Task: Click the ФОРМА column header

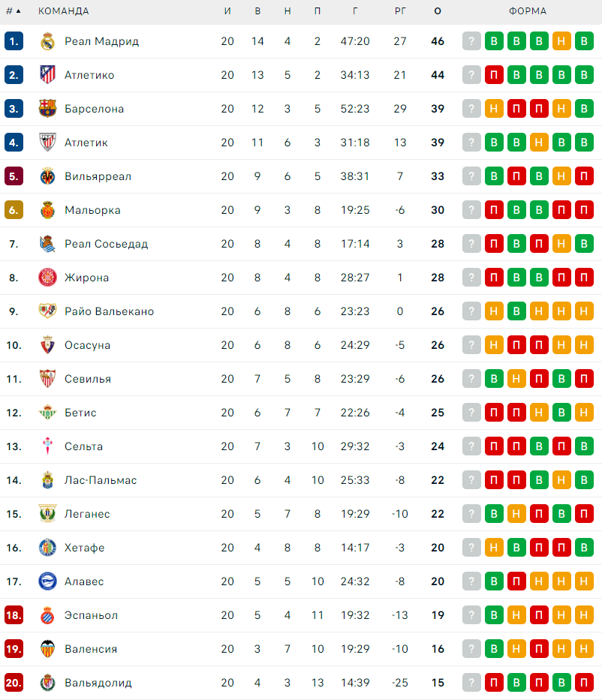Action: click(528, 11)
